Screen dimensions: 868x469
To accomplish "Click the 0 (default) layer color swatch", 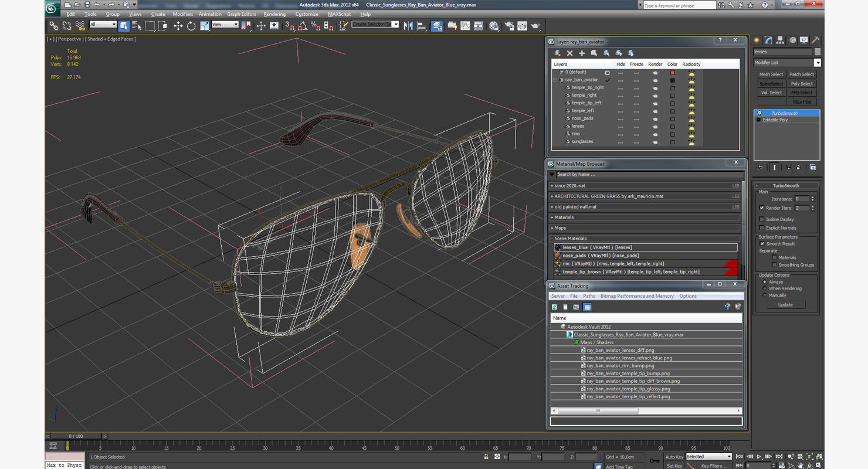I will pos(673,72).
